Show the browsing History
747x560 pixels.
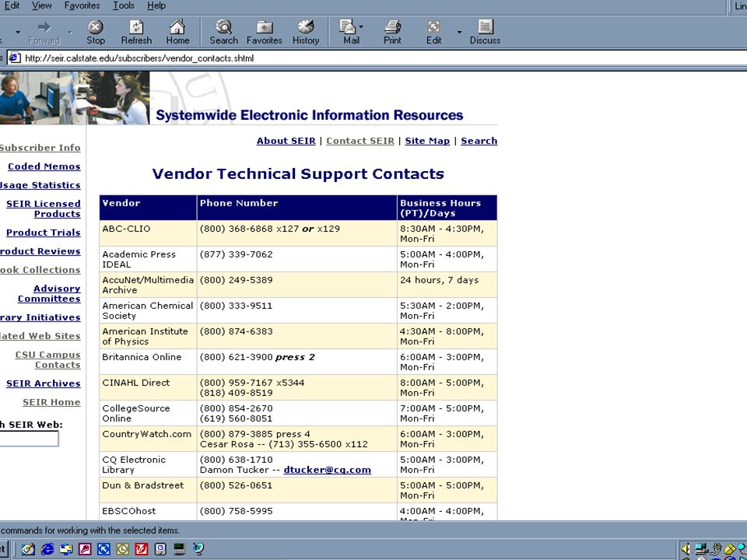tap(306, 33)
